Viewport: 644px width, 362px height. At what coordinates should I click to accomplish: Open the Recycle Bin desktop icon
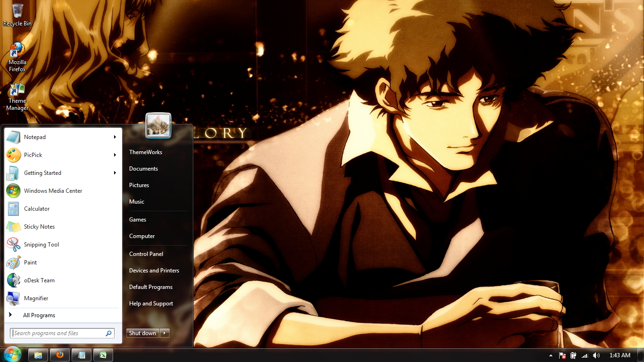(17, 15)
